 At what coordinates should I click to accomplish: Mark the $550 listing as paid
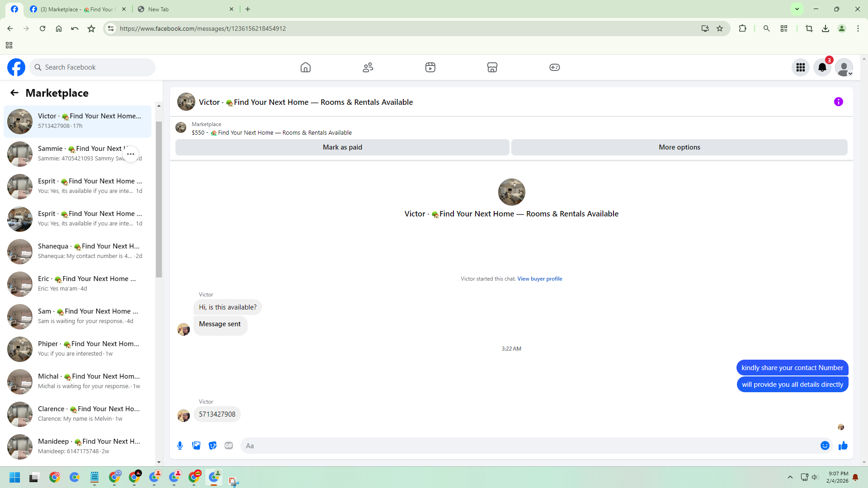(342, 147)
